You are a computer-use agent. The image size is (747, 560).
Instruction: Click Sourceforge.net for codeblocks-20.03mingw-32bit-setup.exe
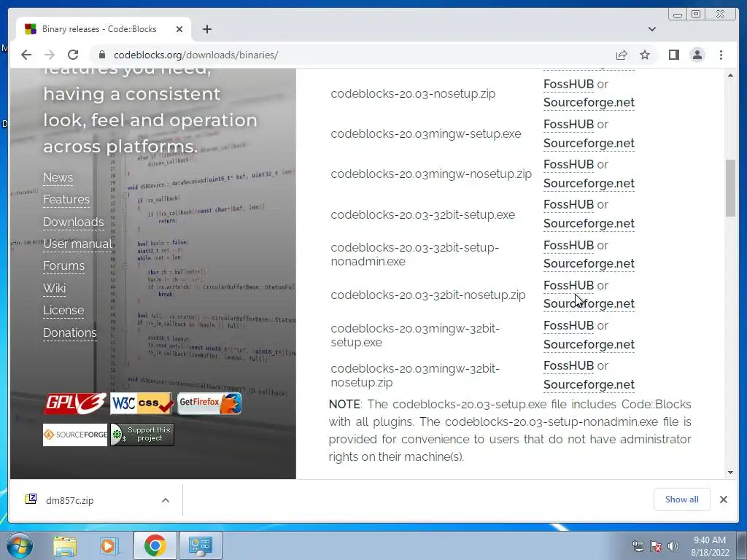(589, 344)
